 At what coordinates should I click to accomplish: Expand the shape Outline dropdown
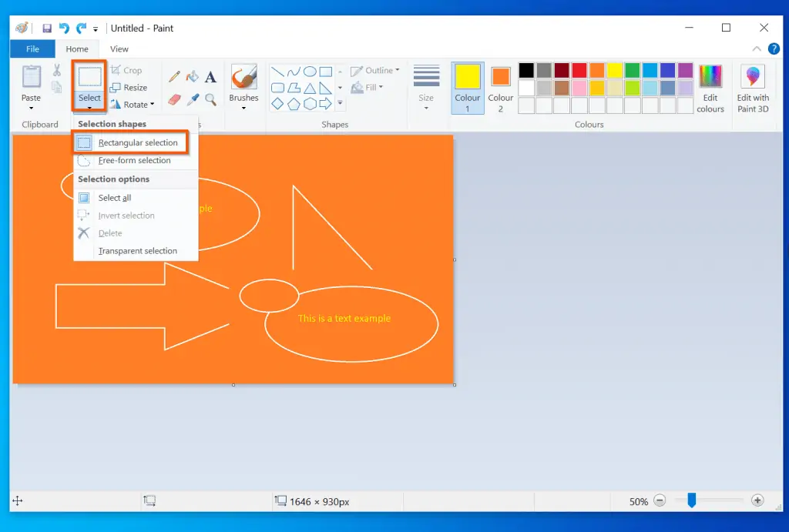375,71
